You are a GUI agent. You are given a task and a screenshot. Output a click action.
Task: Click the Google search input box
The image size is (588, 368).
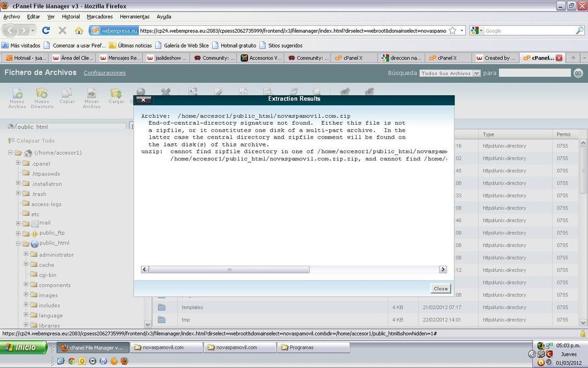(x=530, y=31)
